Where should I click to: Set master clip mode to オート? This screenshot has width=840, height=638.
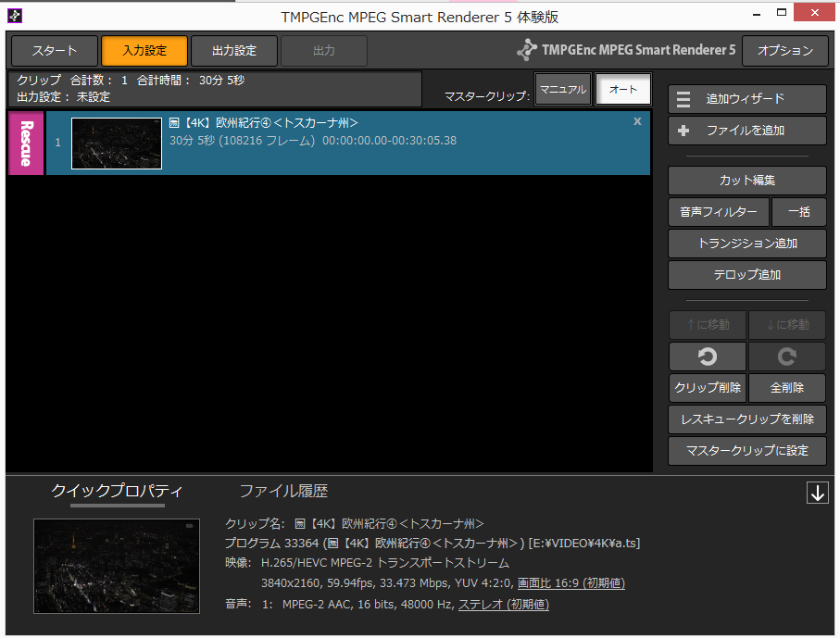pos(623,90)
